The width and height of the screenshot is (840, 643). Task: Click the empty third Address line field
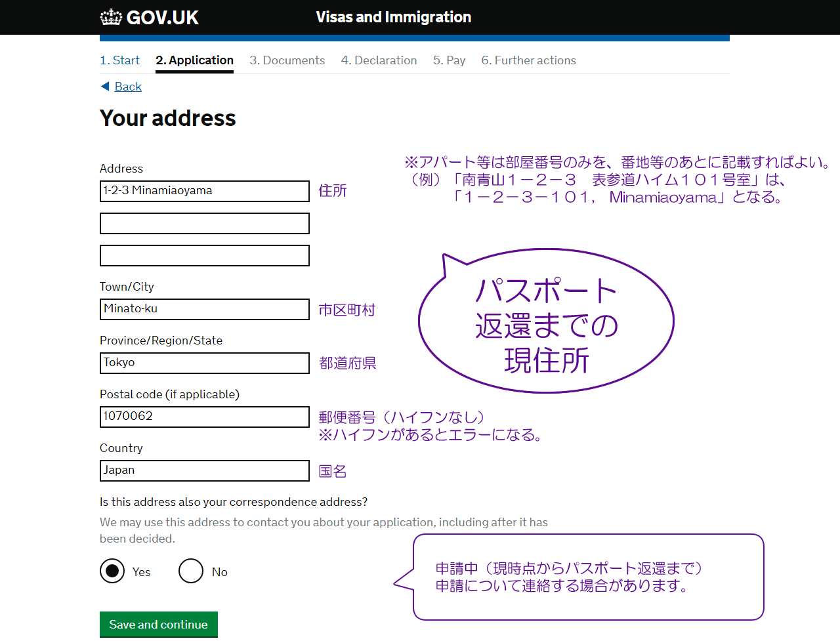(205, 255)
